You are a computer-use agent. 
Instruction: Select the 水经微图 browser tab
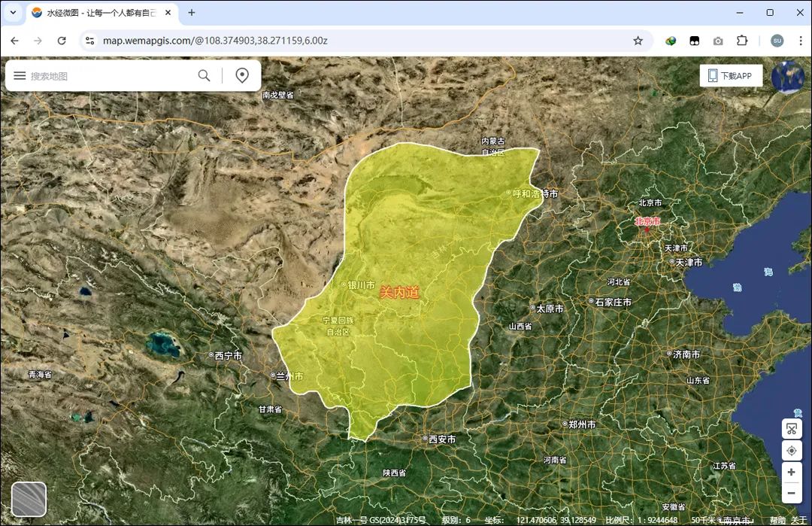coord(101,13)
